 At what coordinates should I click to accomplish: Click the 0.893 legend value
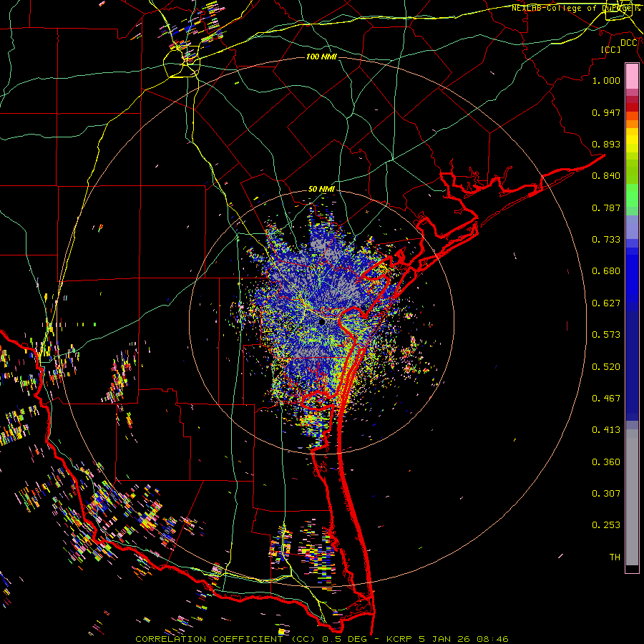(x=606, y=144)
